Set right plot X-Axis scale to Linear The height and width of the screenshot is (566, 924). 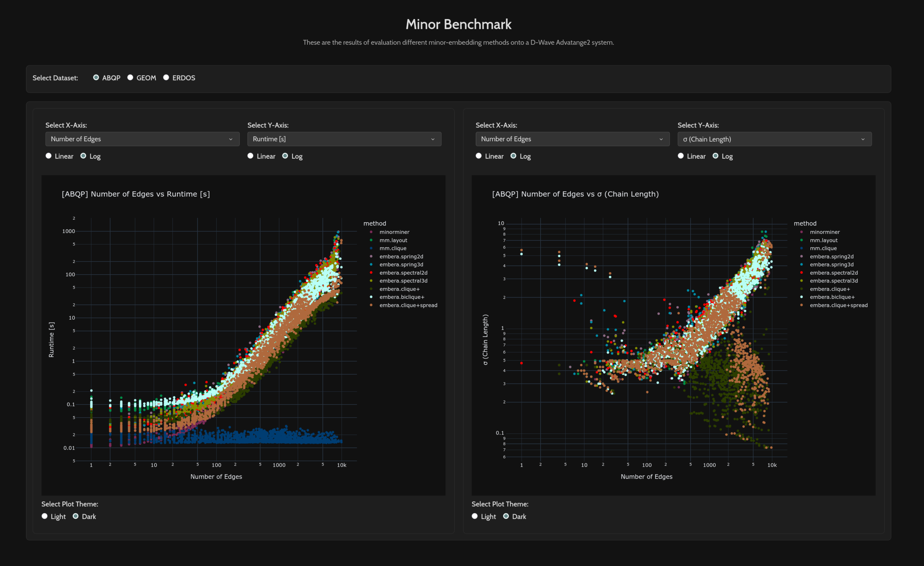(479, 156)
